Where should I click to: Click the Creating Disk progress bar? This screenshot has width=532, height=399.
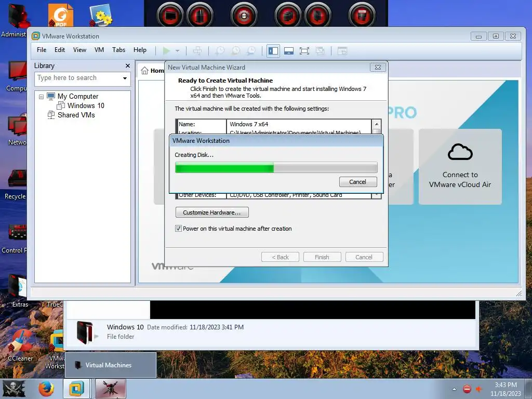[x=276, y=168]
